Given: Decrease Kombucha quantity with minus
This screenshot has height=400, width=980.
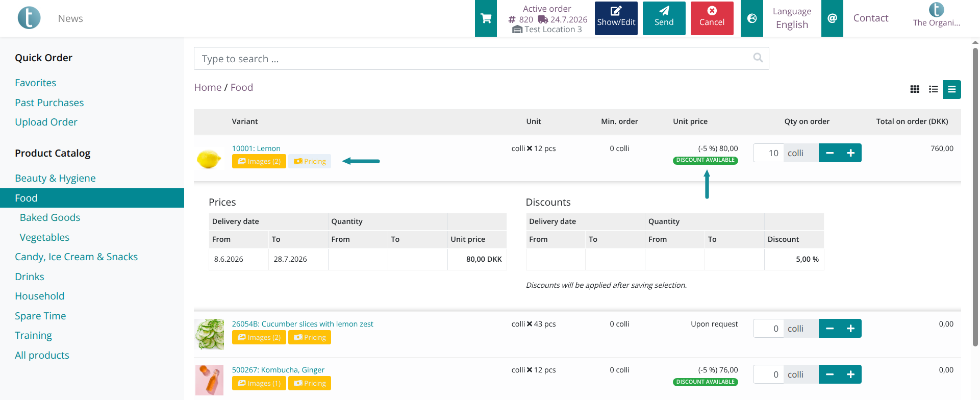Looking at the screenshot, I should coord(830,374).
